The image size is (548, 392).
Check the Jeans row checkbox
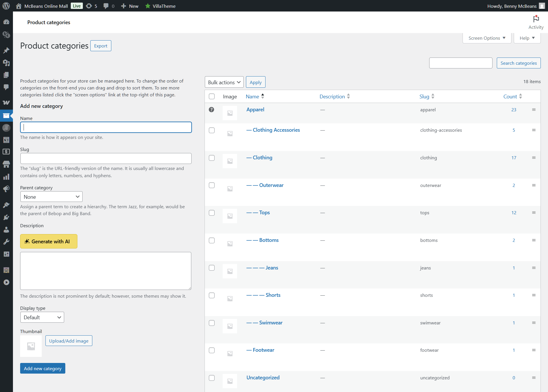coord(212,268)
